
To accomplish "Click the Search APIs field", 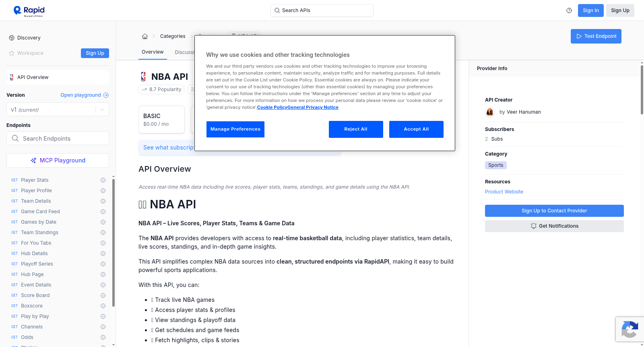I will click(x=322, y=10).
